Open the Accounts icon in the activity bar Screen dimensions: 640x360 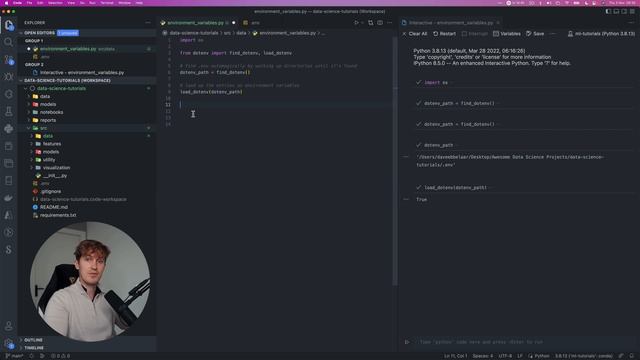click(9, 326)
